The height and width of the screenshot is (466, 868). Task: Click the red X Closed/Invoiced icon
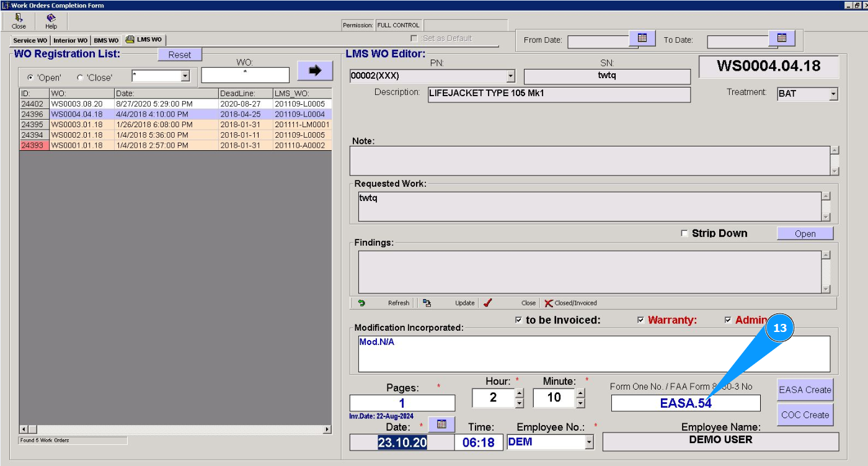pos(548,303)
